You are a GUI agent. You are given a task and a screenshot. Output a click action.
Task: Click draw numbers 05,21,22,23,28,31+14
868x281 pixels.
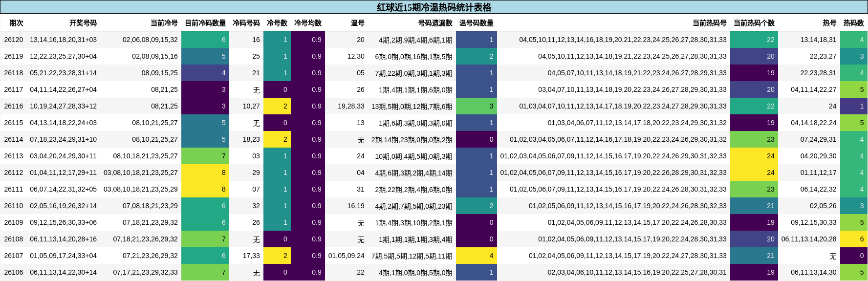64,73
